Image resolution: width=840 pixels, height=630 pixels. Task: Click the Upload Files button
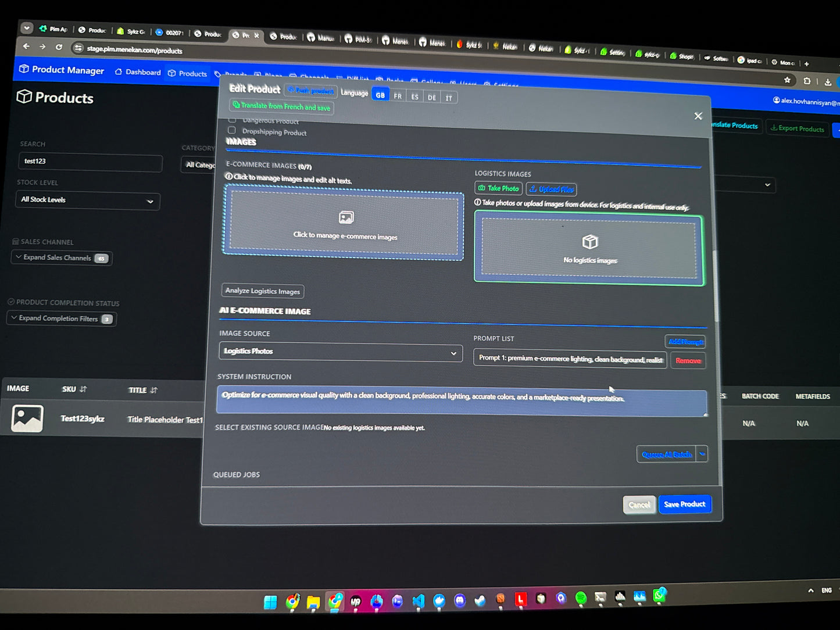[x=551, y=189]
